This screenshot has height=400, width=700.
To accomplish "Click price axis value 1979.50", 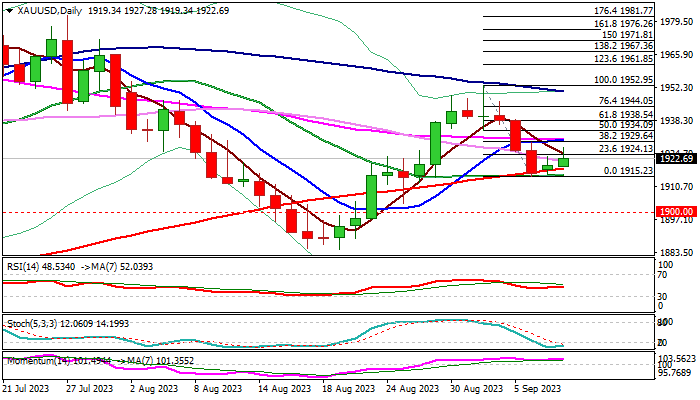I will pyautogui.click(x=676, y=22).
